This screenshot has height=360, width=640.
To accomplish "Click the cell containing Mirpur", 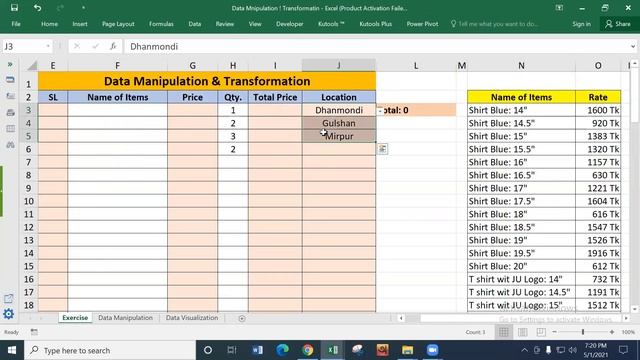I will 339,136.
